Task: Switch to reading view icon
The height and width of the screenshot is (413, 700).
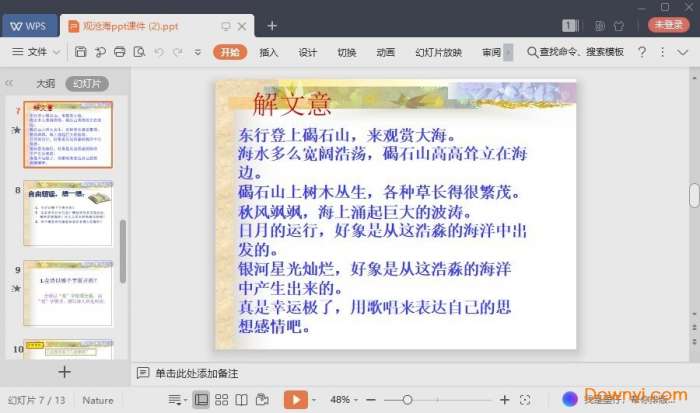Action: click(242, 400)
